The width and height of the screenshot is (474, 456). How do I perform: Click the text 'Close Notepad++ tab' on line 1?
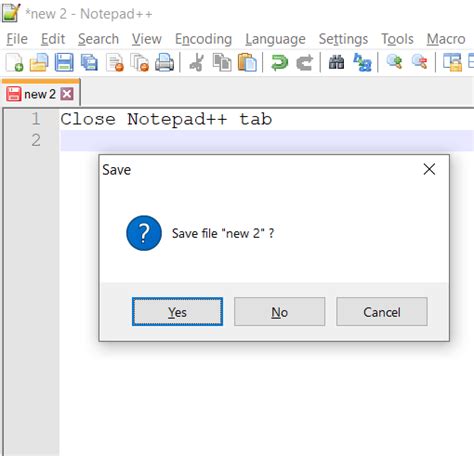pyautogui.click(x=166, y=119)
